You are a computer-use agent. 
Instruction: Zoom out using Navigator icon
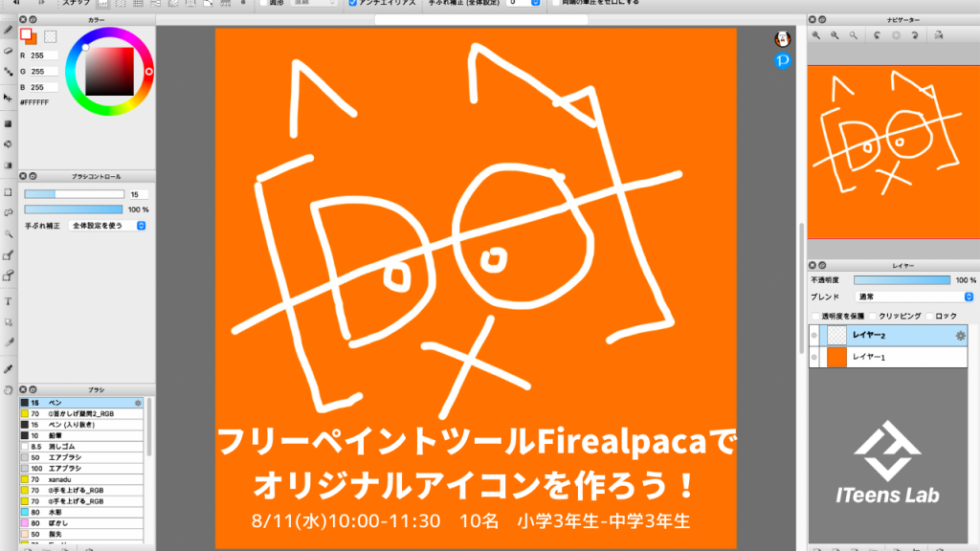835,35
